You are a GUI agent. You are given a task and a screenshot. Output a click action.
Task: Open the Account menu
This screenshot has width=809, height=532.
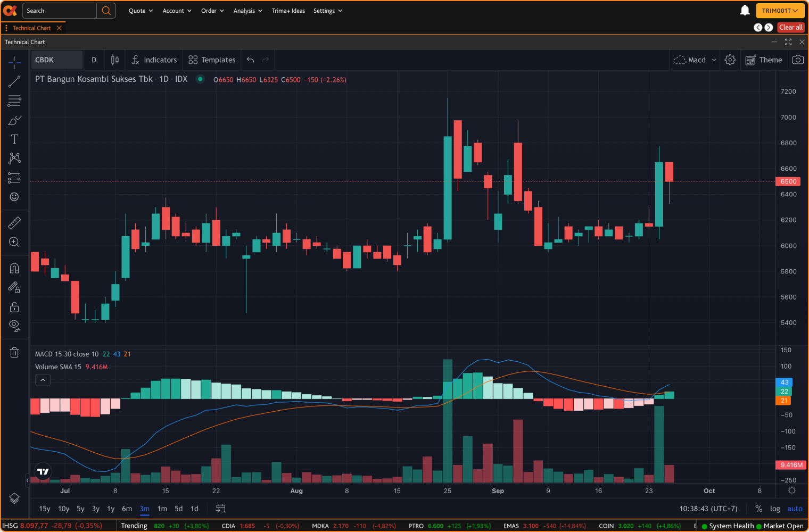[x=177, y=11]
